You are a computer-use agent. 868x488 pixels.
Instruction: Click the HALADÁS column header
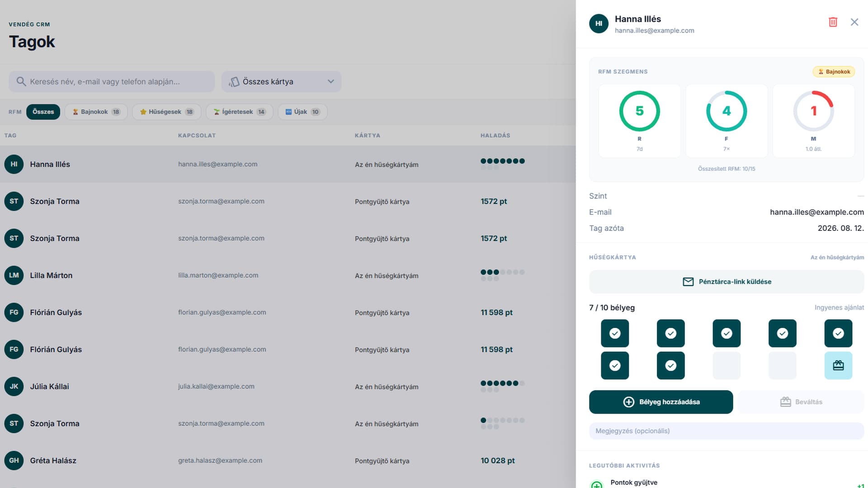[495, 136]
